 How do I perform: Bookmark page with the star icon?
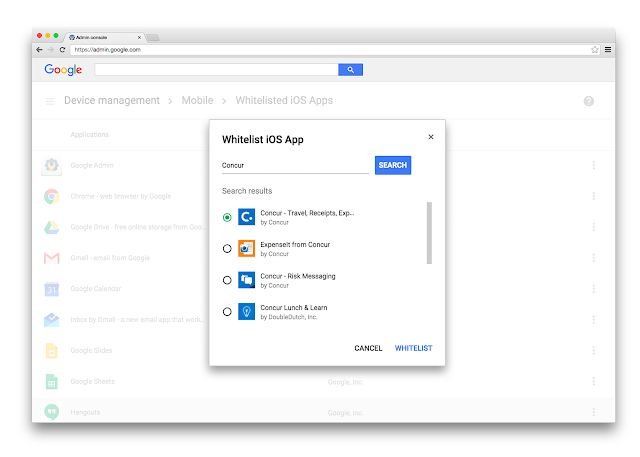click(595, 50)
